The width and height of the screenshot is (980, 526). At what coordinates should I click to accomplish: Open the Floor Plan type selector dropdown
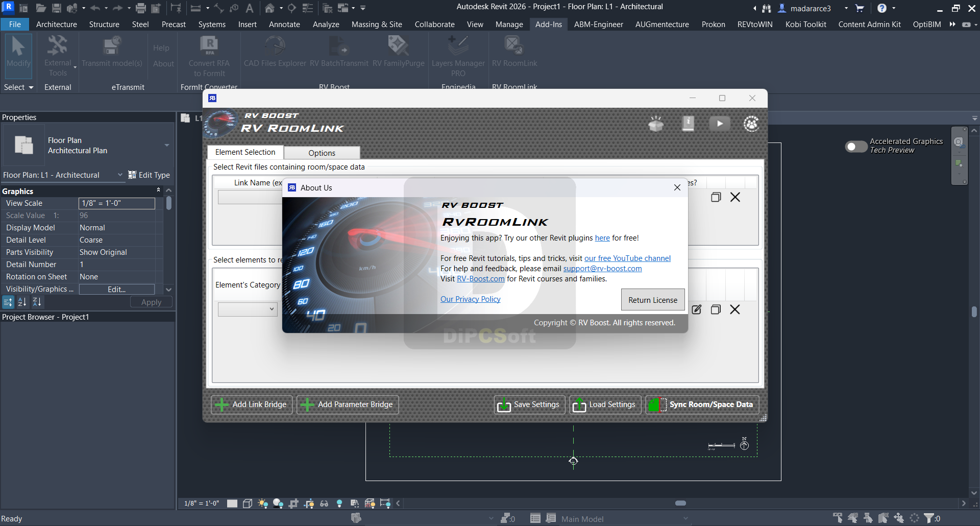pyautogui.click(x=166, y=146)
